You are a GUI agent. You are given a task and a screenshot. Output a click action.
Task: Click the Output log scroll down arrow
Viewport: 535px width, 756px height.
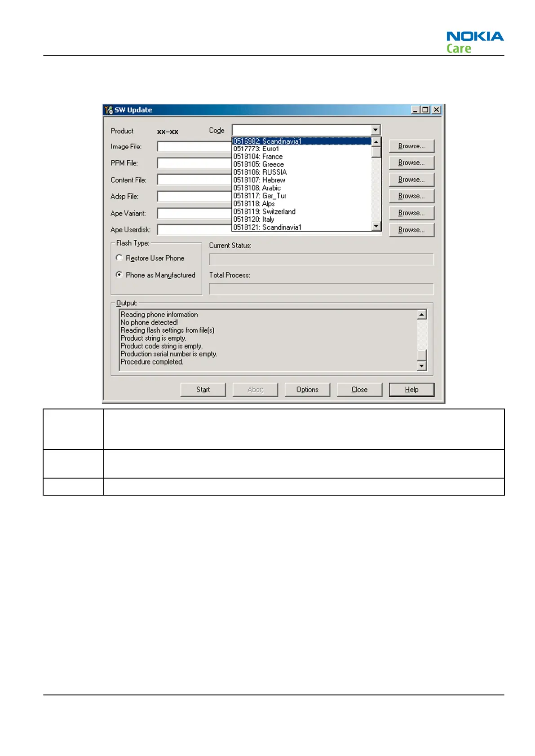click(421, 366)
